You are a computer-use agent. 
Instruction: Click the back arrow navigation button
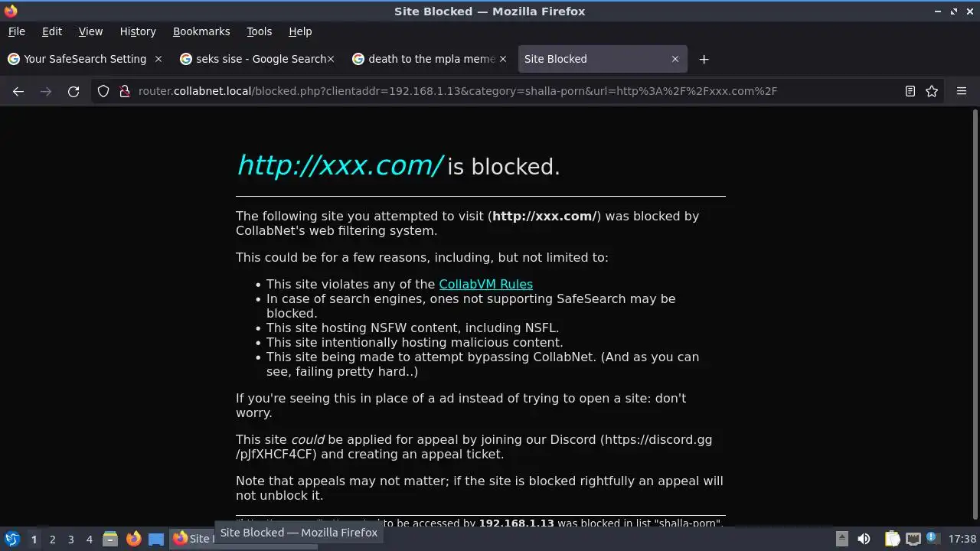(18, 91)
